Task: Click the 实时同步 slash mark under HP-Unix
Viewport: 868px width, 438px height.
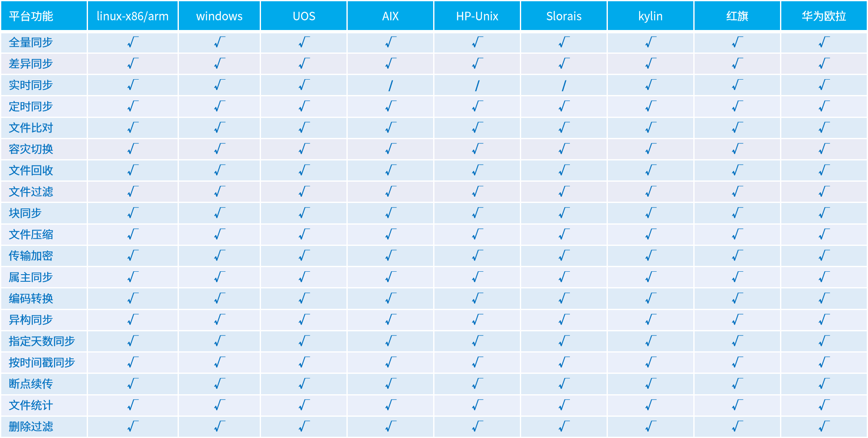Action: click(477, 85)
